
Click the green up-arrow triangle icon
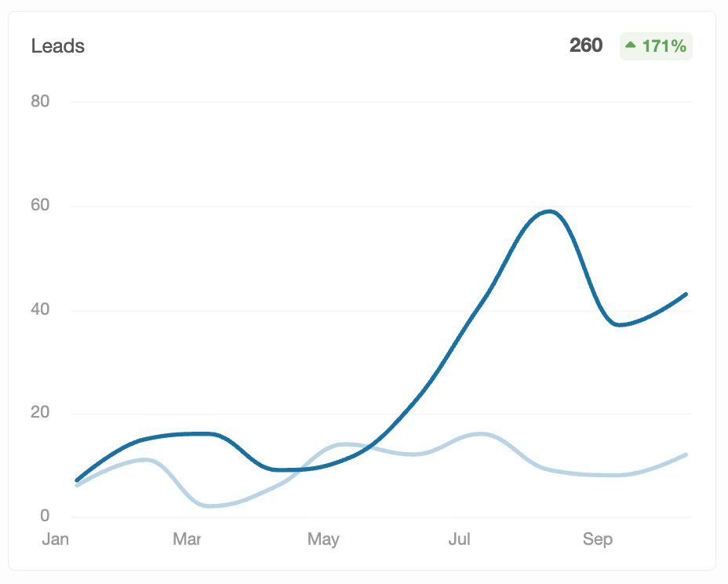point(630,46)
